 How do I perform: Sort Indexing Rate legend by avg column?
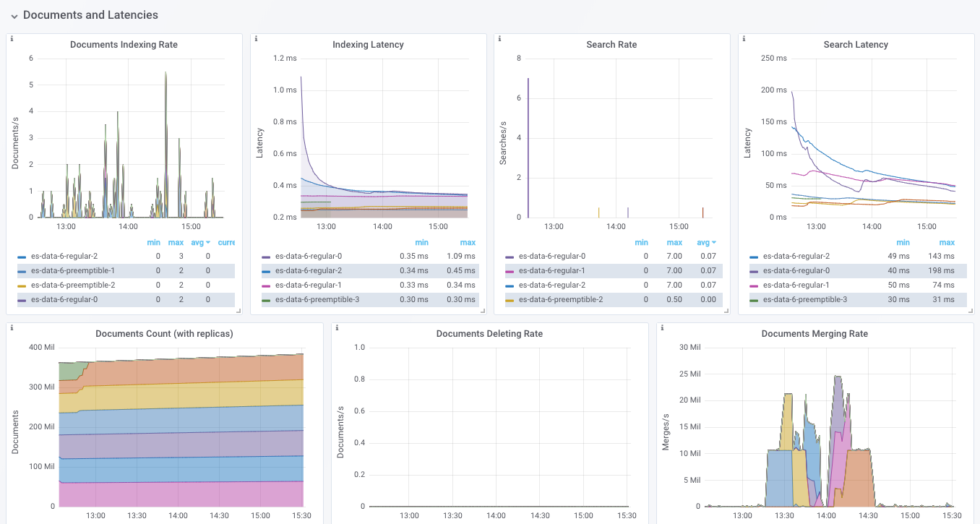point(205,243)
